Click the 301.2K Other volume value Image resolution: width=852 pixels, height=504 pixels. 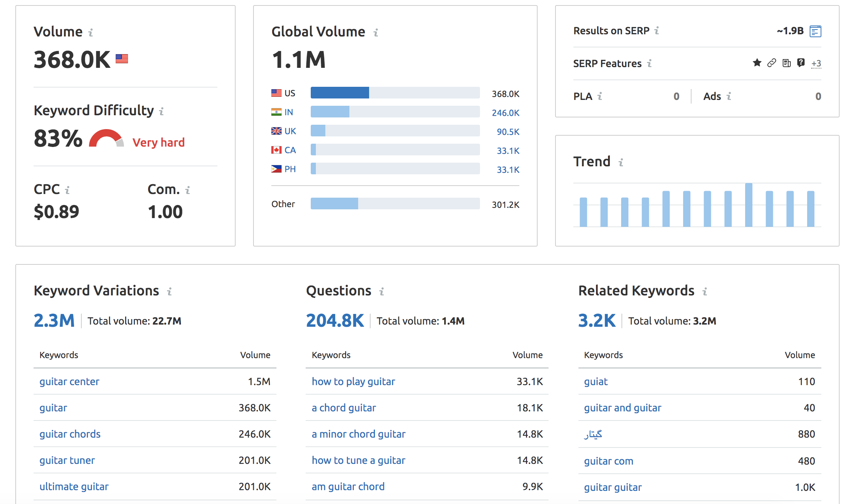pyautogui.click(x=506, y=205)
